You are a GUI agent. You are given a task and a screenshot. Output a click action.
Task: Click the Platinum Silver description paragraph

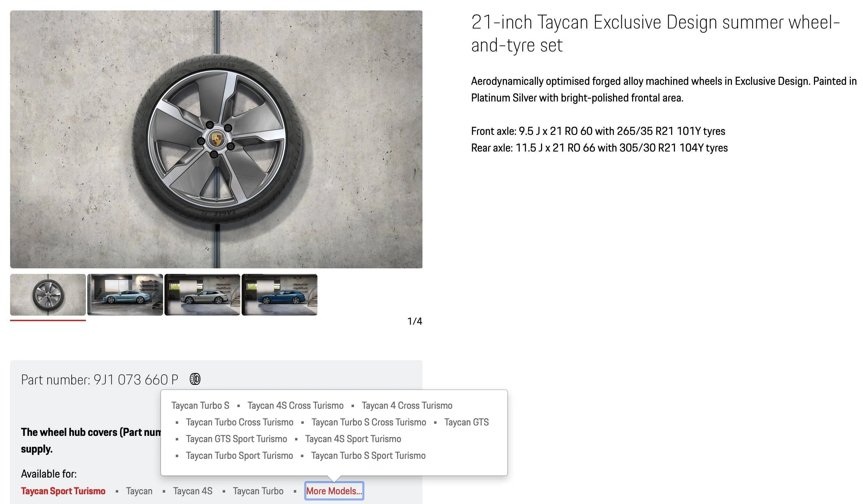[x=663, y=89]
